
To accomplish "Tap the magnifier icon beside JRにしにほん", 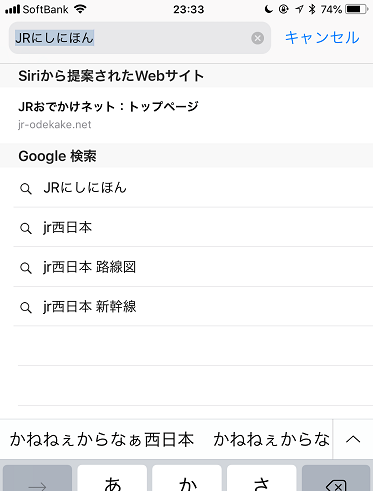I will (26, 189).
